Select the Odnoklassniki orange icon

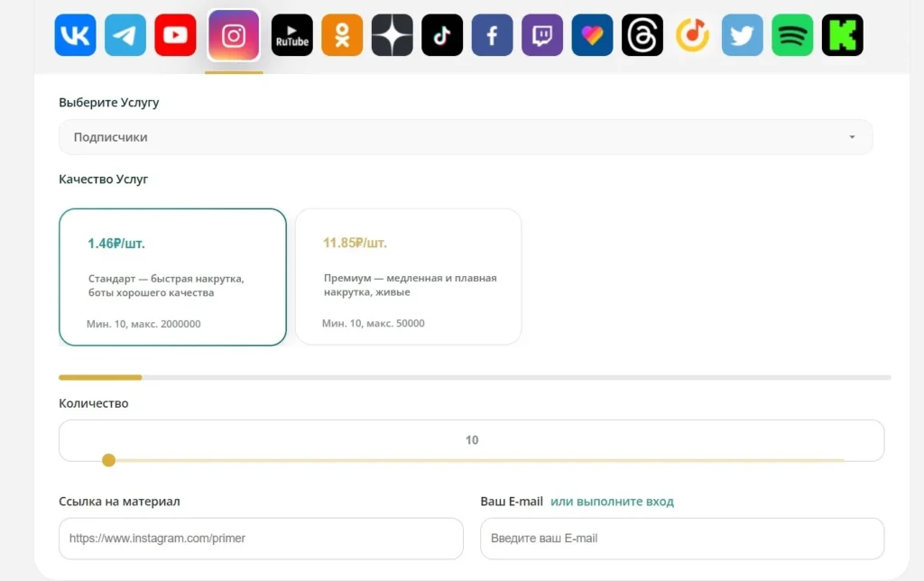point(342,35)
